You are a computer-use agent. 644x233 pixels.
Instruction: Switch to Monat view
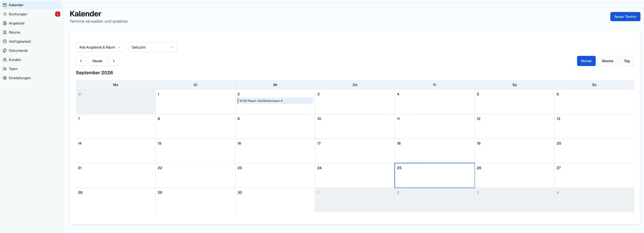point(586,61)
